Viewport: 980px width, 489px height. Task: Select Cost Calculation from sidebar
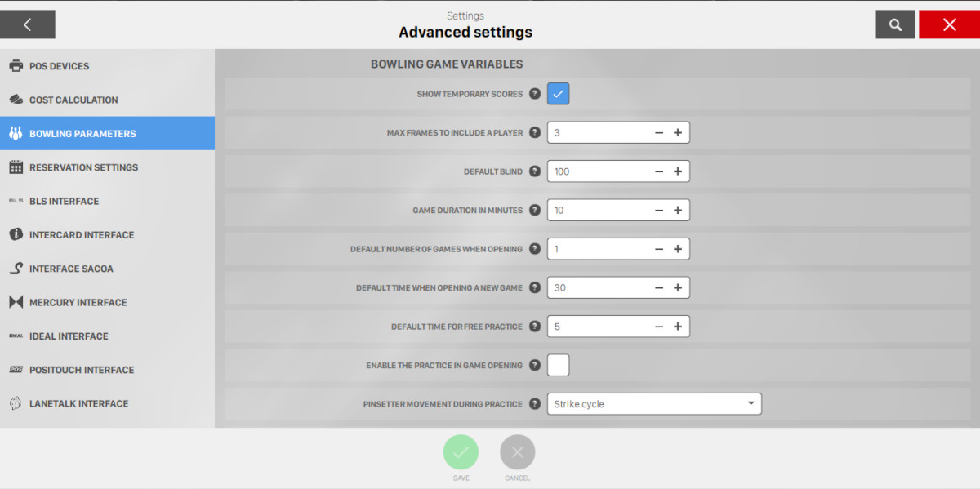[73, 100]
